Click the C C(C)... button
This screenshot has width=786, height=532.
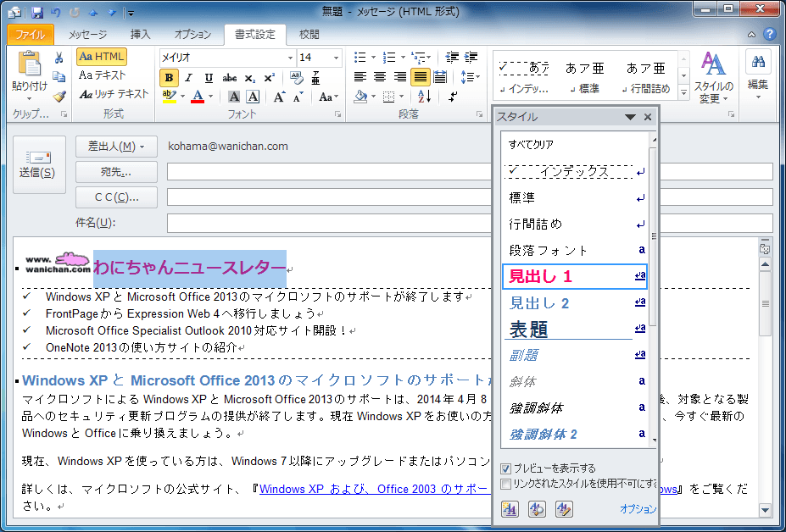point(116,197)
